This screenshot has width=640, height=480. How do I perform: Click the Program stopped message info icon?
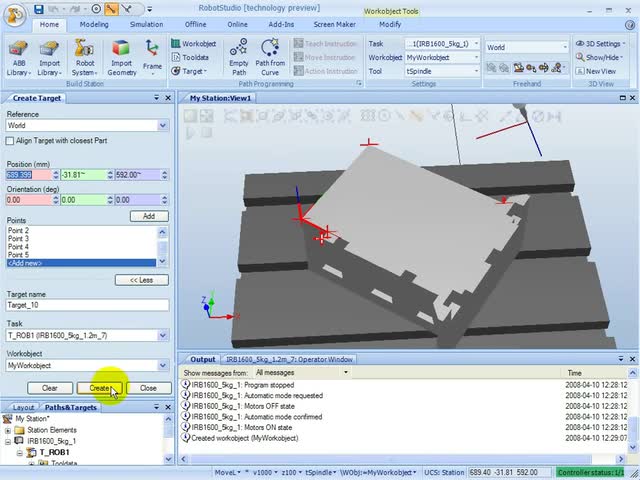pyautogui.click(x=185, y=385)
